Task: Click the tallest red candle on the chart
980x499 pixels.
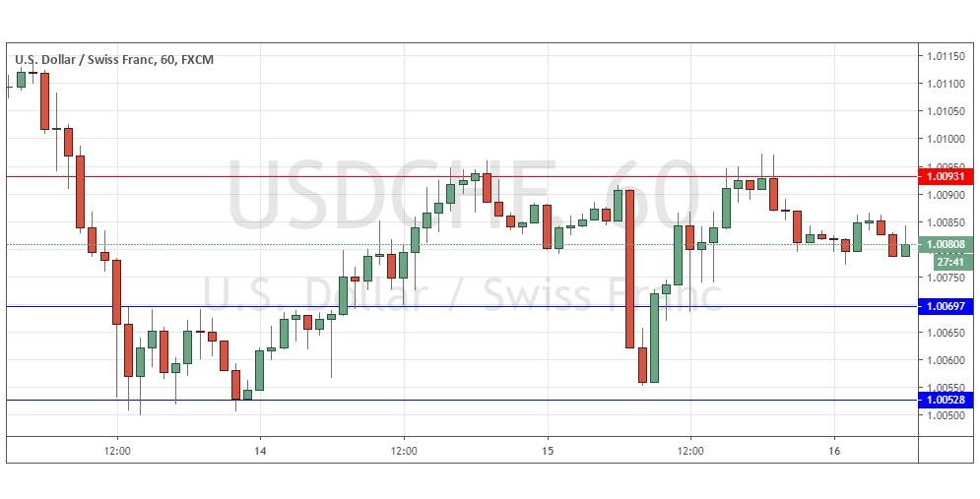Action: tap(629, 269)
